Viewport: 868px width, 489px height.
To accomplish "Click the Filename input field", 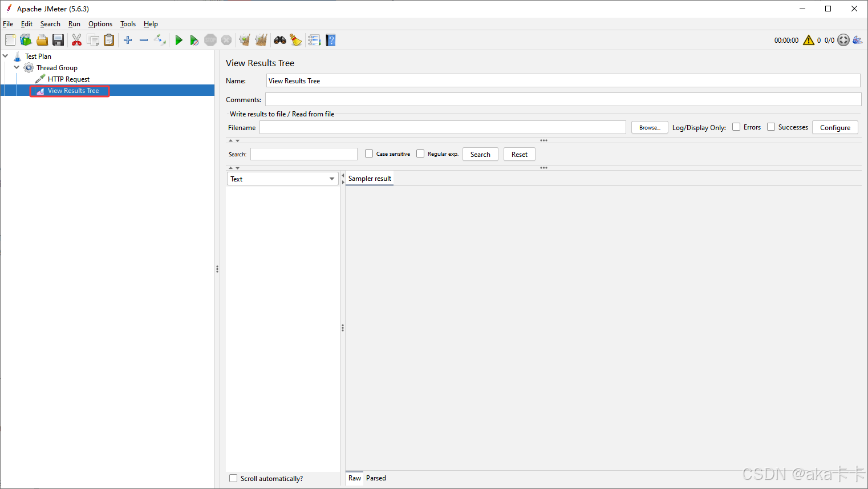I will pos(443,127).
